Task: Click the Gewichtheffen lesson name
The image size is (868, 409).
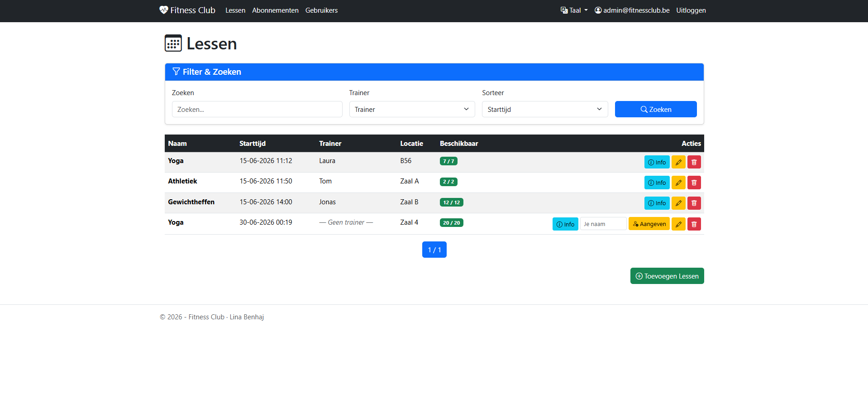Action: (191, 202)
